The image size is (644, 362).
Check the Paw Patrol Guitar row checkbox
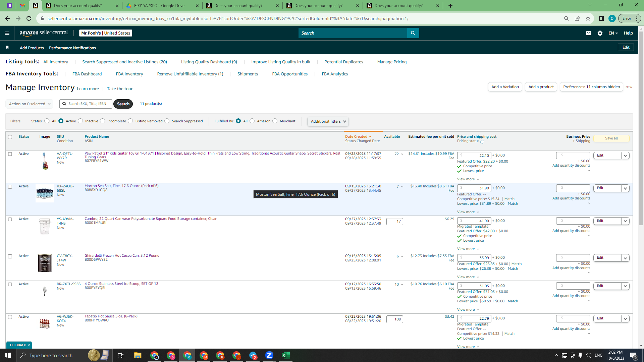click(10, 154)
